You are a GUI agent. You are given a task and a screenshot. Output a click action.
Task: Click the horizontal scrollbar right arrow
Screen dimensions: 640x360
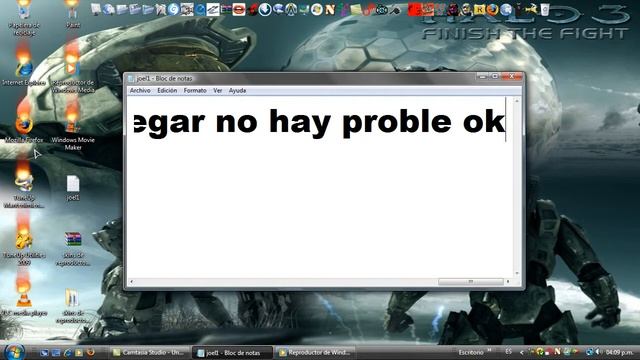pos(508,282)
